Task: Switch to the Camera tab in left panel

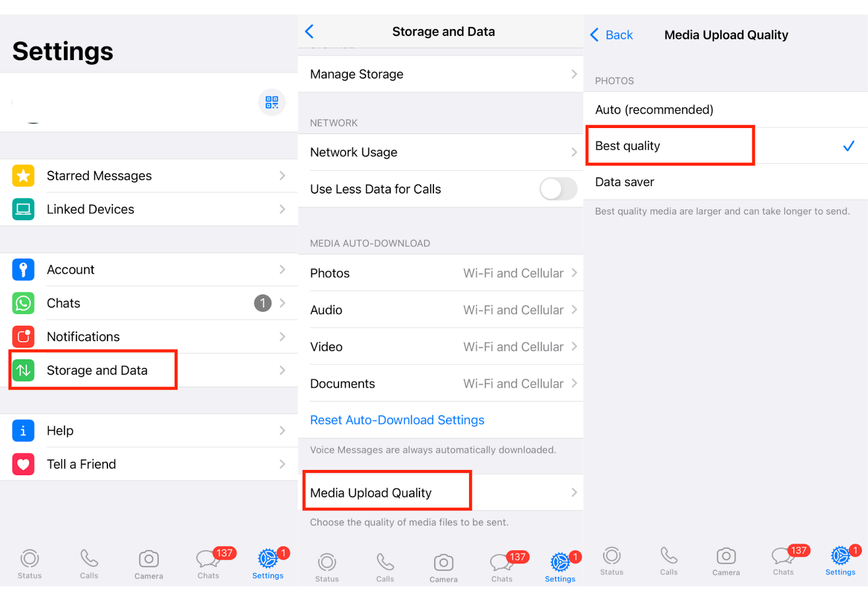Action: point(149,564)
